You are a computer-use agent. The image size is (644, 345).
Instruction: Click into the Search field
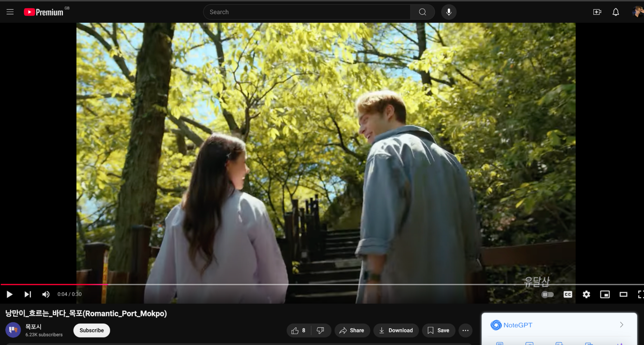point(306,12)
